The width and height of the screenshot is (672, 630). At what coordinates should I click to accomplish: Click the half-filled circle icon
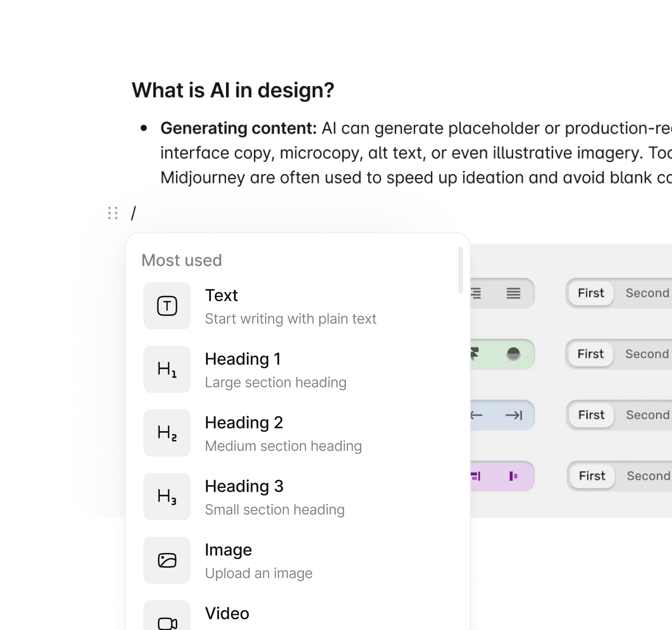pyautogui.click(x=513, y=354)
